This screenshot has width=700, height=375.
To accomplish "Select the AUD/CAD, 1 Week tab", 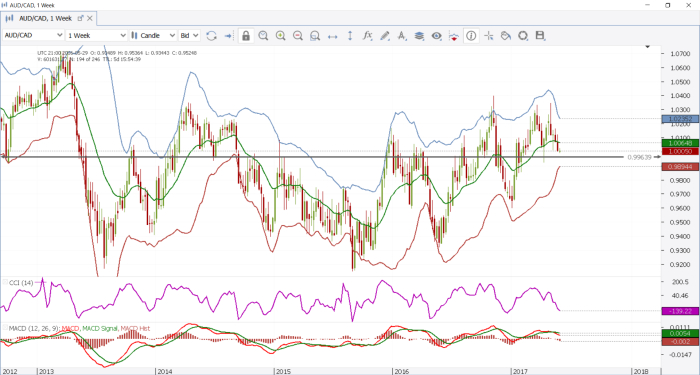I will pyautogui.click(x=46, y=18).
